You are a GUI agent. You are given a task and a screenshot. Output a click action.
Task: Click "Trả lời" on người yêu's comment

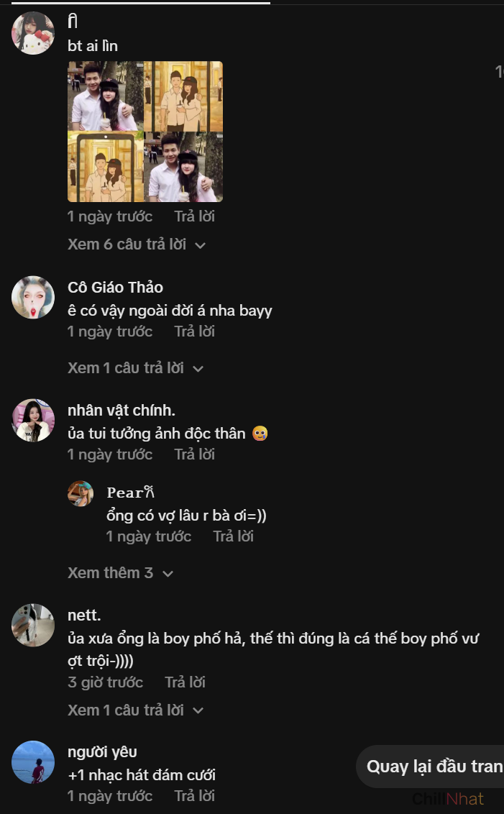coord(194,796)
